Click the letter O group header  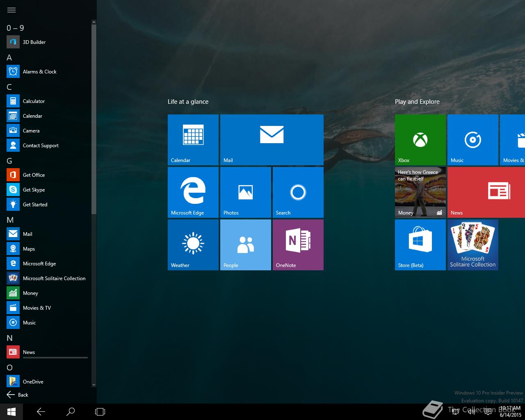[x=10, y=367]
